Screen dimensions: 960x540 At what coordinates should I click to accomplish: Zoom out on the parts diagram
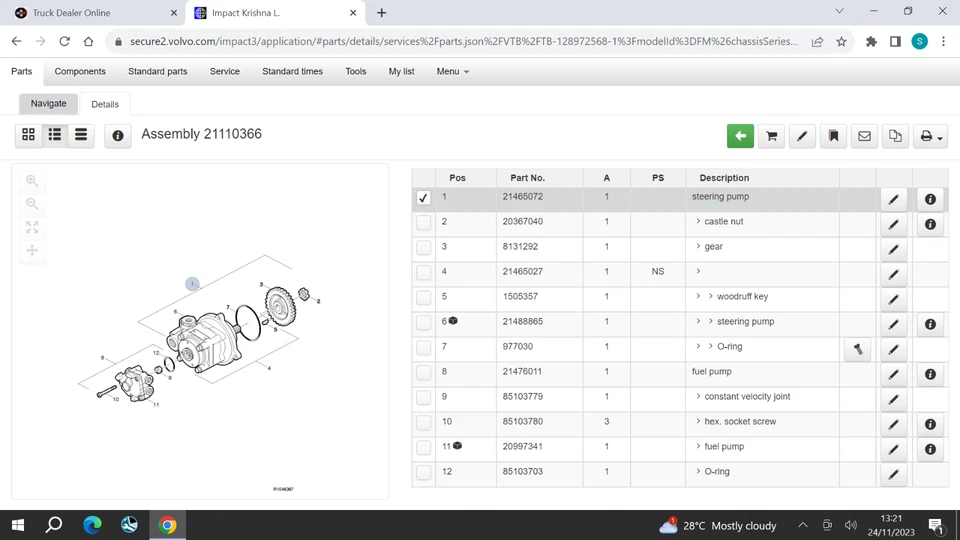point(32,204)
